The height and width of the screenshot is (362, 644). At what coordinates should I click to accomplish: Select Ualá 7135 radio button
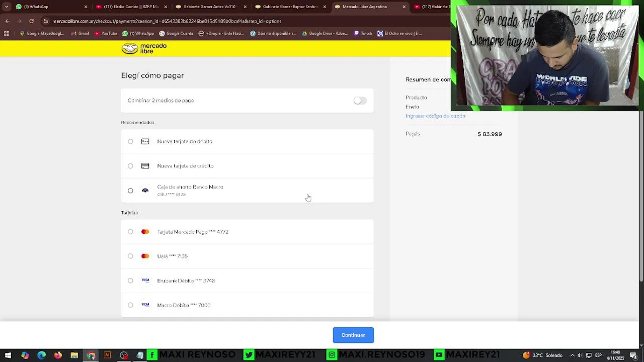click(130, 256)
